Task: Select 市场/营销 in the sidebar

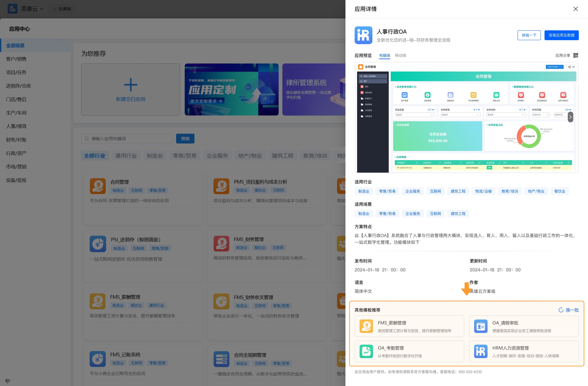Action: [x=35, y=167]
